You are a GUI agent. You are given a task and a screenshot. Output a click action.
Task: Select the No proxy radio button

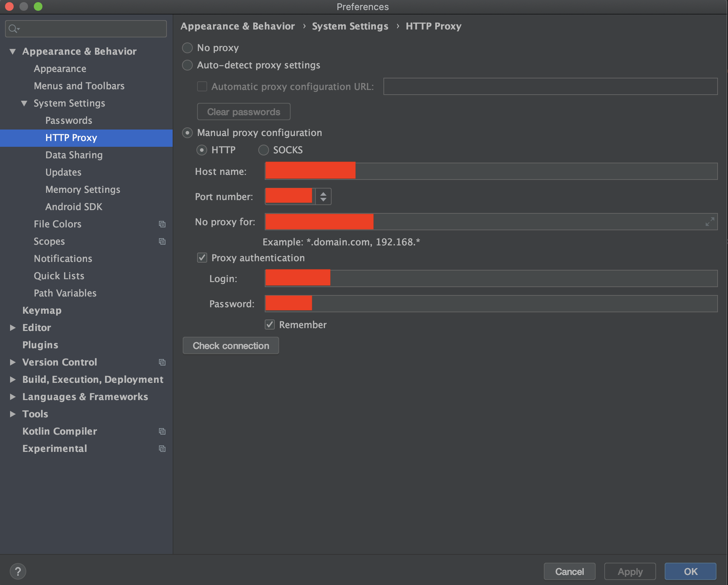click(187, 48)
